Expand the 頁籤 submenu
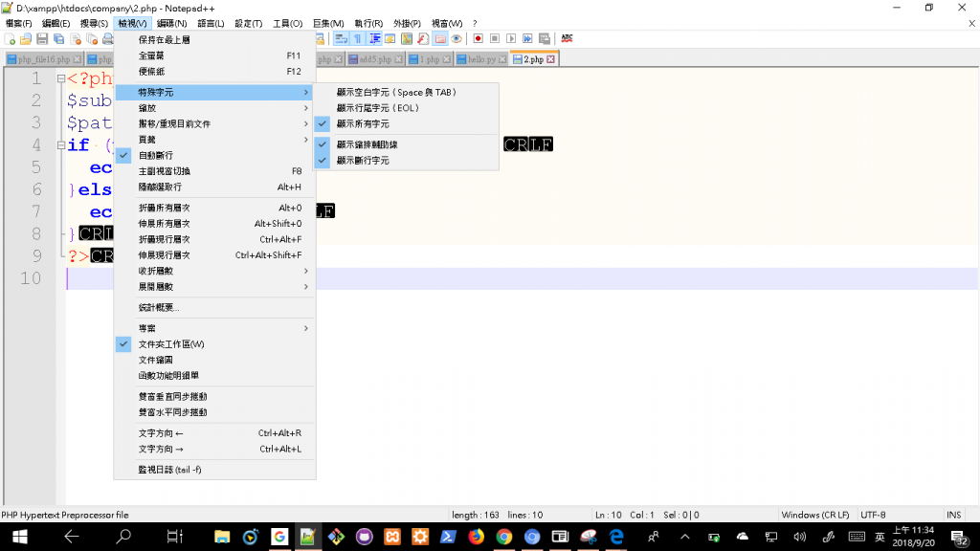This screenshot has width=980, height=551. coord(214,140)
